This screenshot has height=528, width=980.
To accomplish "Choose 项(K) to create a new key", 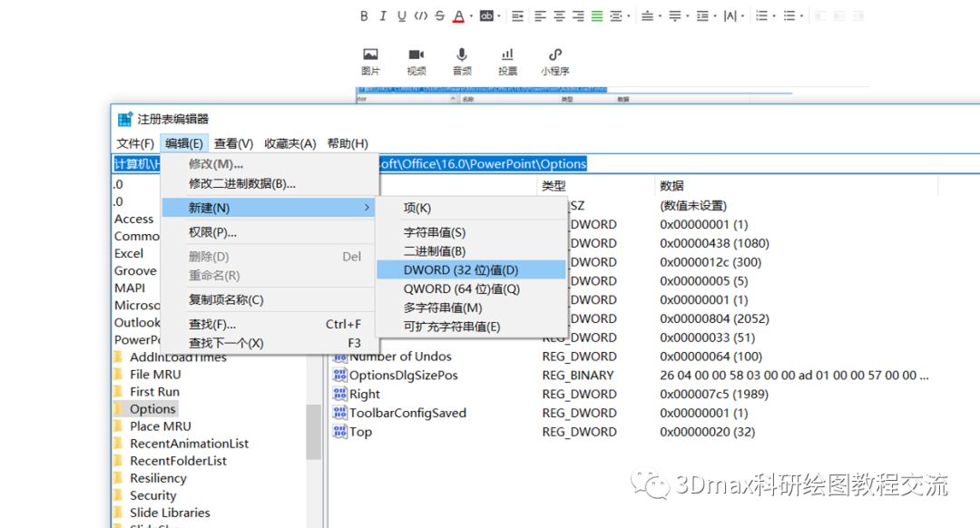I will (471, 208).
